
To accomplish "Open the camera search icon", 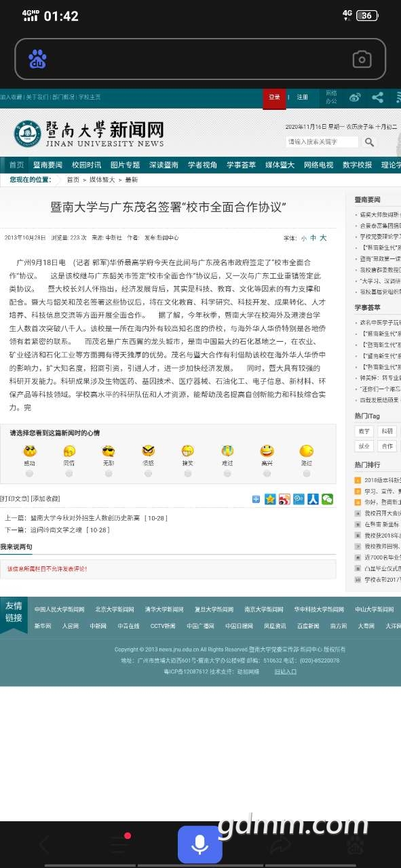I will [x=362, y=59].
